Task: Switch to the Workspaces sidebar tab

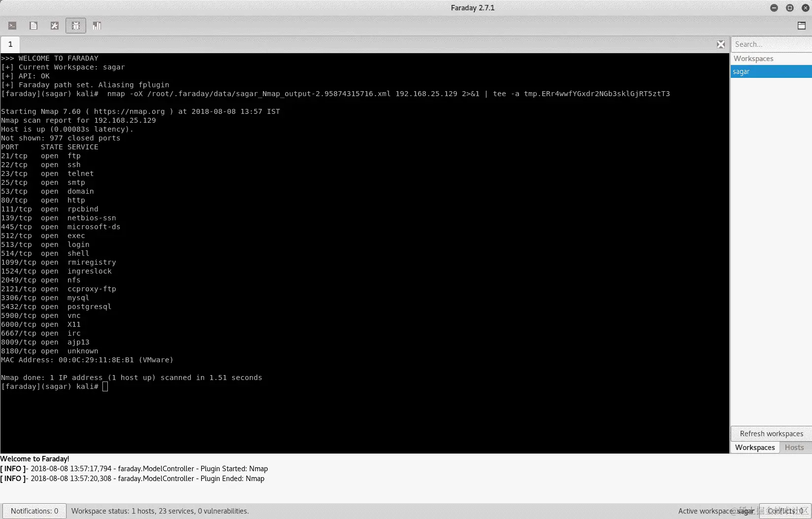Action: (x=755, y=448)
